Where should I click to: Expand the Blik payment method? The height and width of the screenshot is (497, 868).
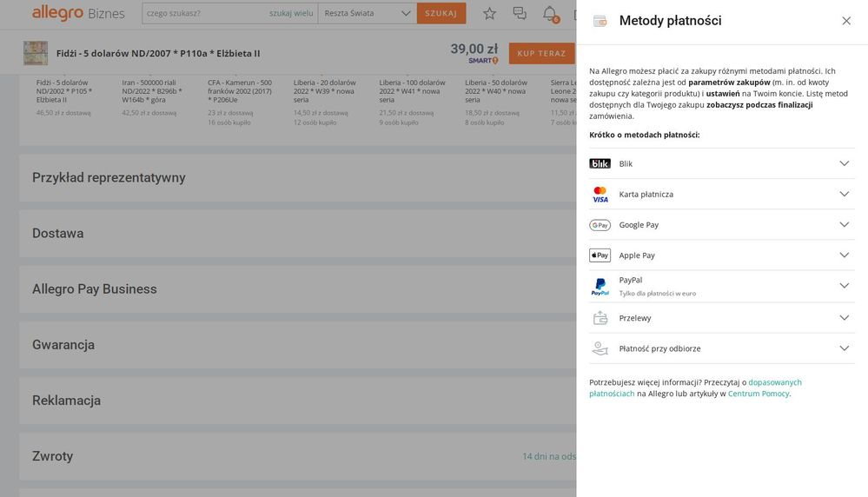(844, 163)
